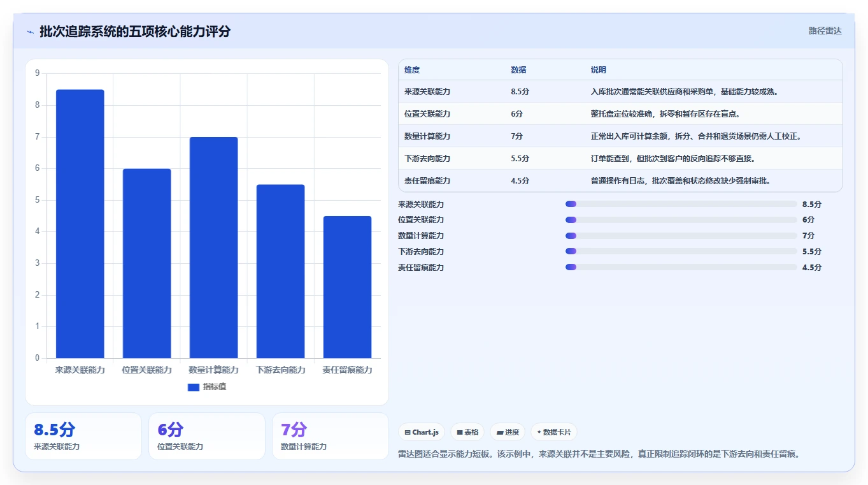Click the 数据 table column header
The width and height of the screenshot is (868, 485).
(518, 70)
